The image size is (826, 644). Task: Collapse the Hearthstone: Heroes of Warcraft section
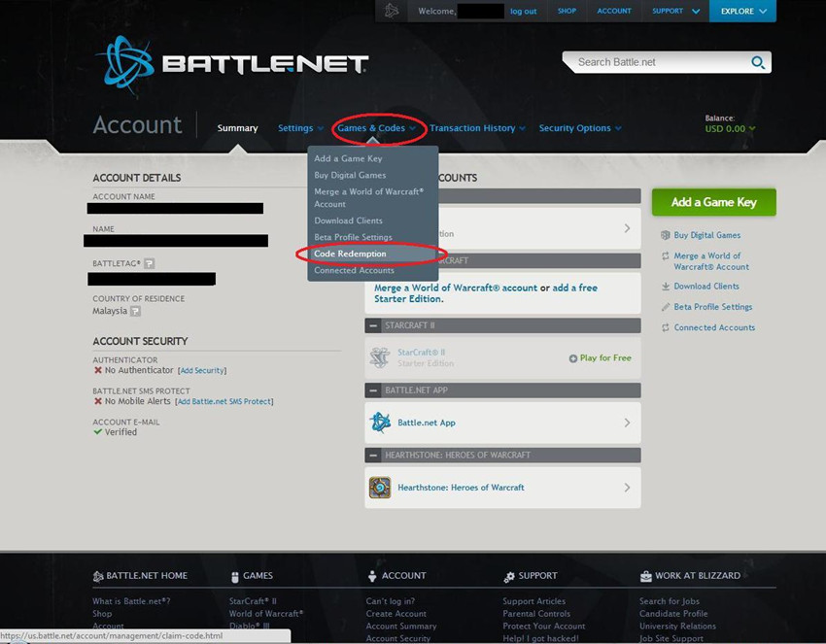[x=373, y=455]
